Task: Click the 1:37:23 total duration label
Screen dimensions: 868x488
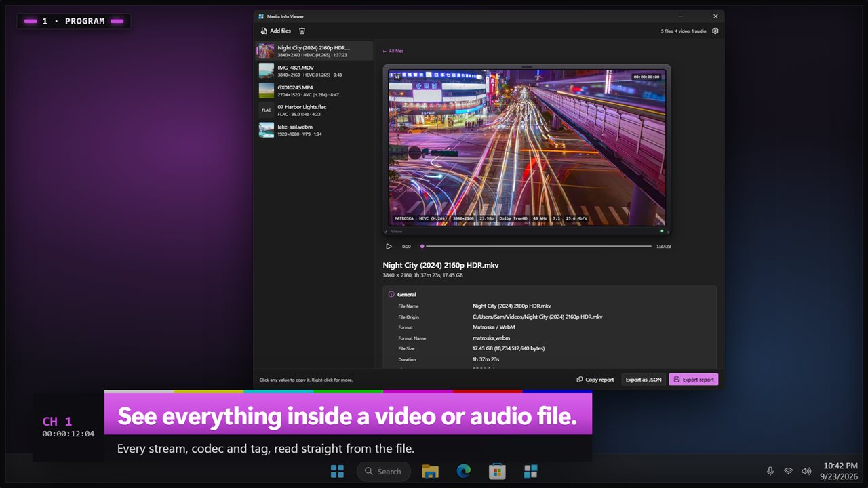Action: click(x=664, y=247)
